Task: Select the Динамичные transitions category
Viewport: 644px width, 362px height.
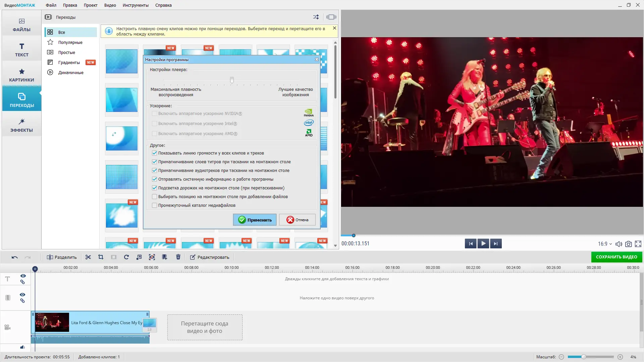Action: coord(70,72)
